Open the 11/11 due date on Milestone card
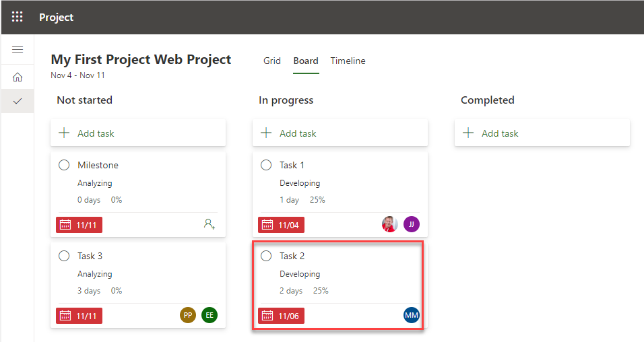Image resolution: width=644 pixels, height=342 pixels. click(79, 225)
